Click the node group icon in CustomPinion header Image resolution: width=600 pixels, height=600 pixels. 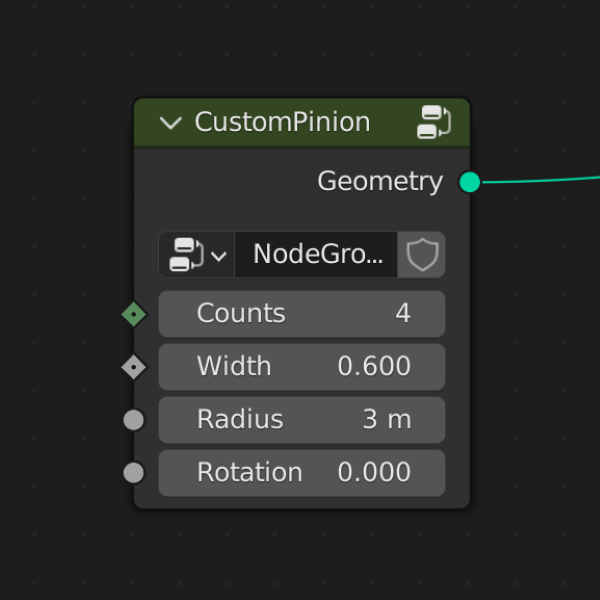(x=434, y=122)
